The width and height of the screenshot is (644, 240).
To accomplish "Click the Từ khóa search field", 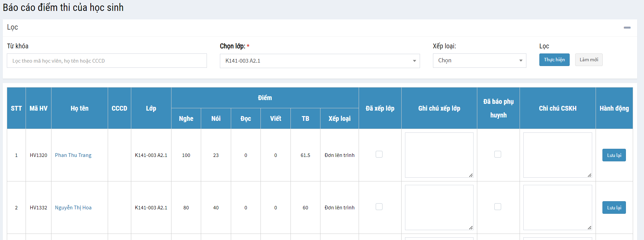I will [107, 61].
